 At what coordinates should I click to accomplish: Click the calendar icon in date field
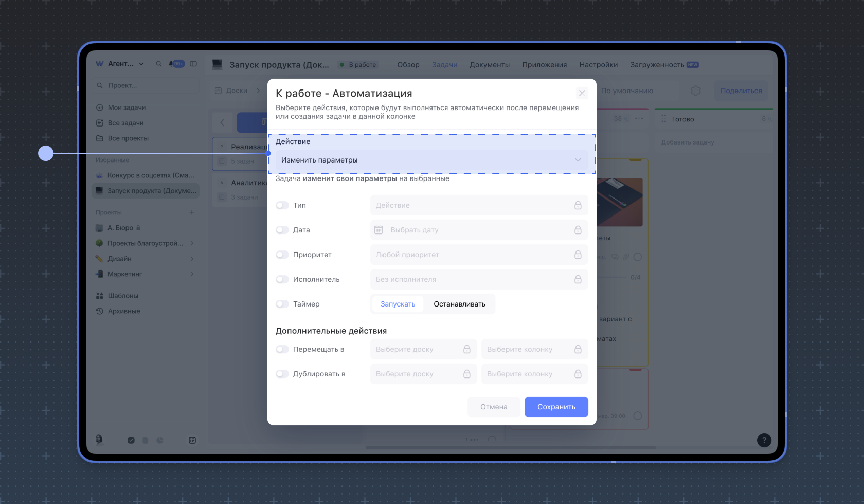pos(379,230)
